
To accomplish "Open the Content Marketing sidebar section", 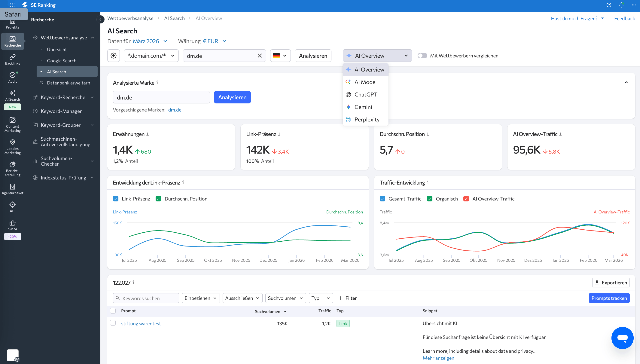I will 12,124.
